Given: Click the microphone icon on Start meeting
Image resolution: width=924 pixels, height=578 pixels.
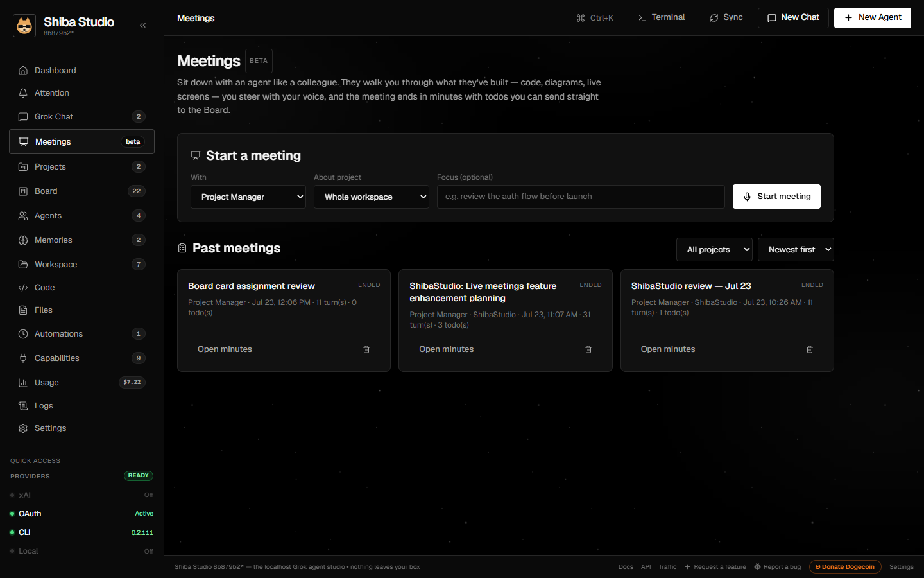Looking at the screenshot, I should click(747, 197).
